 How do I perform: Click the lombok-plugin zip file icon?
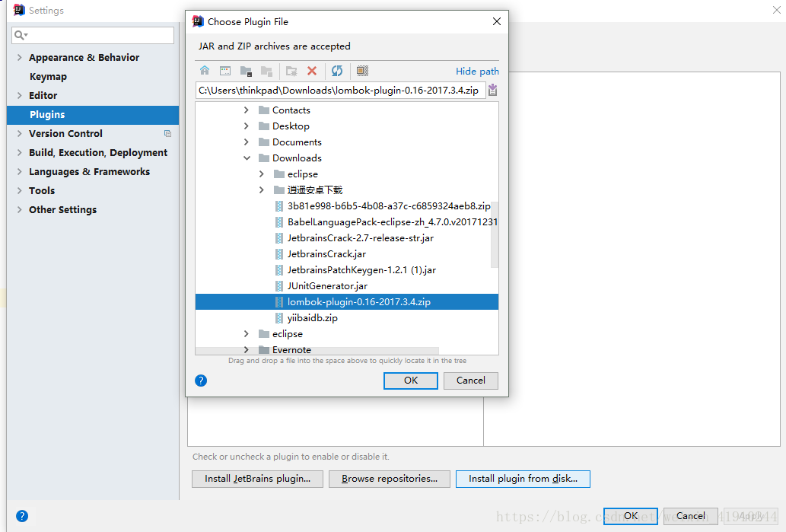point(279,302)
